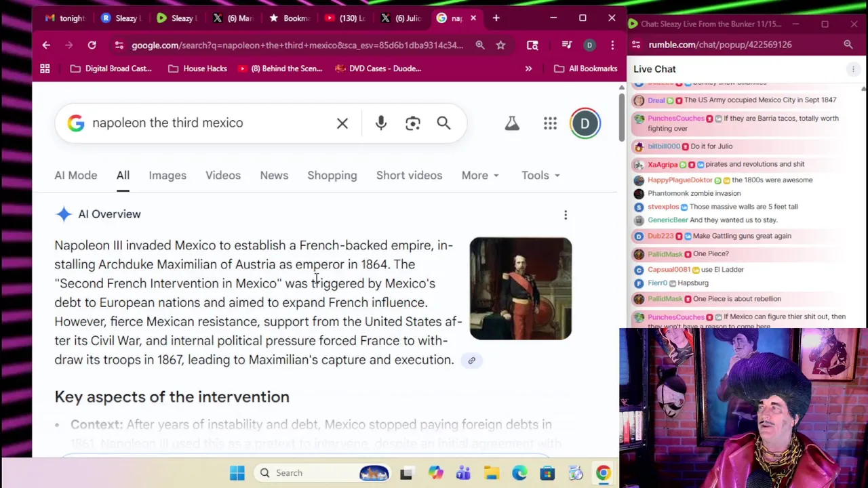Viewport: 868px width, 488px height.
Task: Open the Google apps grid
Action: (550, 123)
